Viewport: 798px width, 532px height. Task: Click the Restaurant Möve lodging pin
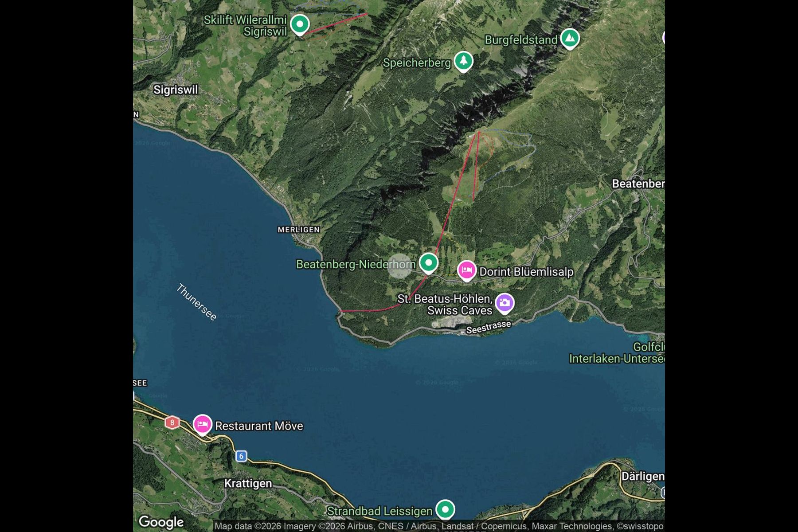tap(203, 425)
